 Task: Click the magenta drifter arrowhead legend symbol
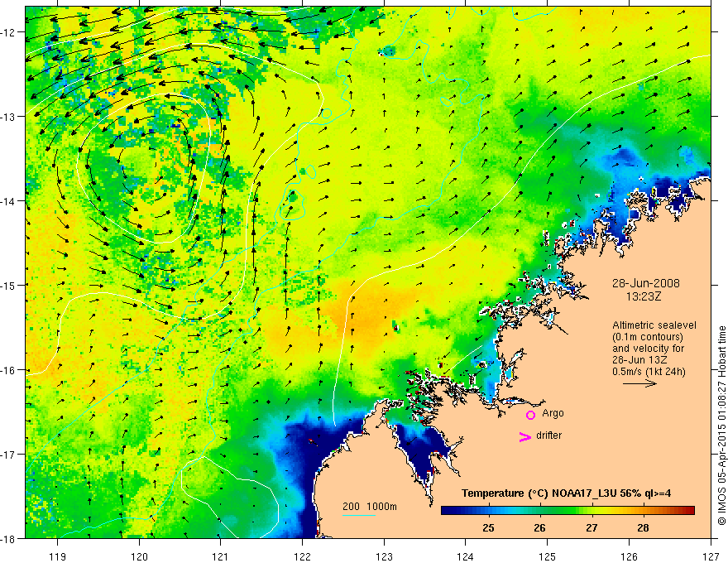tap(524, 436)
